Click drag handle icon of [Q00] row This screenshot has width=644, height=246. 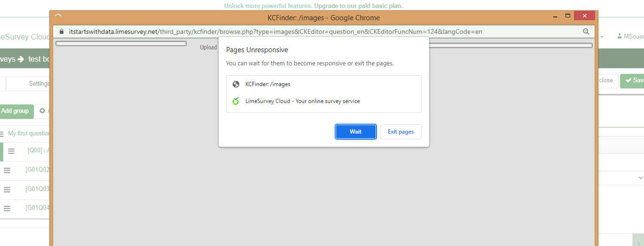tap(11, 151)
